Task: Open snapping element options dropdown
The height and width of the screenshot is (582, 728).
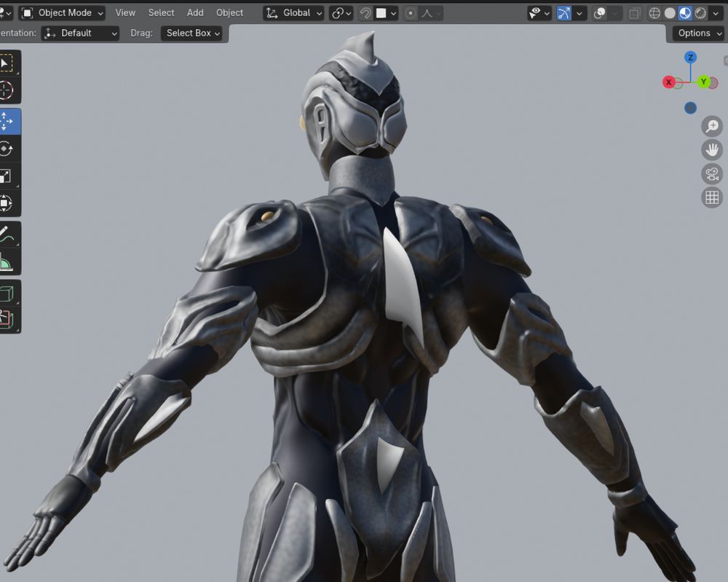Action: [387, 13]
